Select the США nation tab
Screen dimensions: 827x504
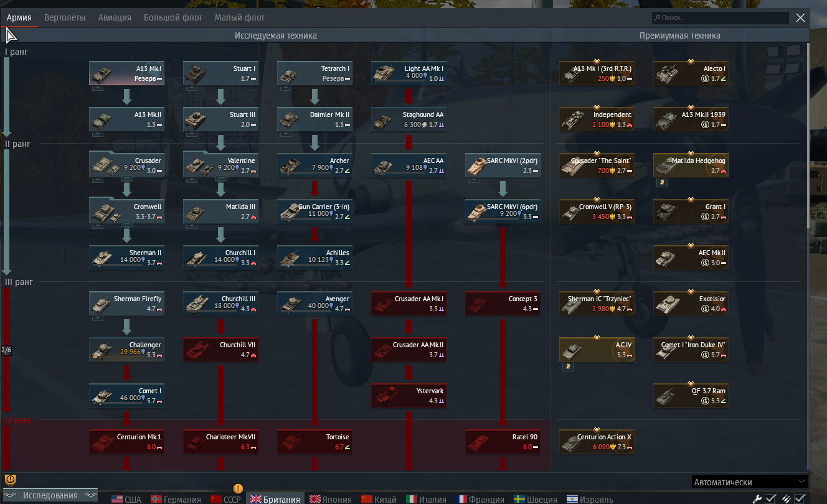tap(126, 499)
